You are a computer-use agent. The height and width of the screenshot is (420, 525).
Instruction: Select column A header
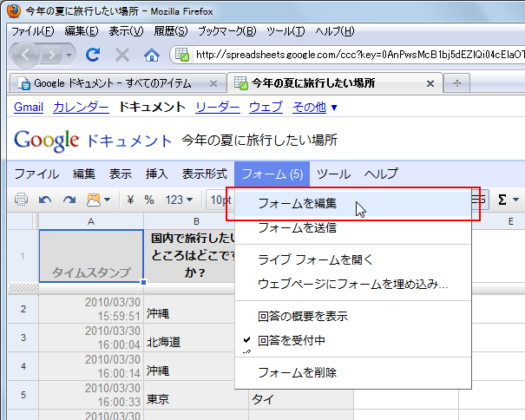pos(91,221)
